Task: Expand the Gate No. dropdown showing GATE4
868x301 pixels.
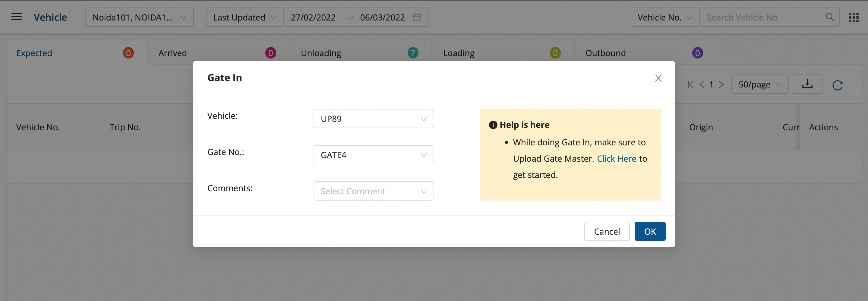Action: 373,155
